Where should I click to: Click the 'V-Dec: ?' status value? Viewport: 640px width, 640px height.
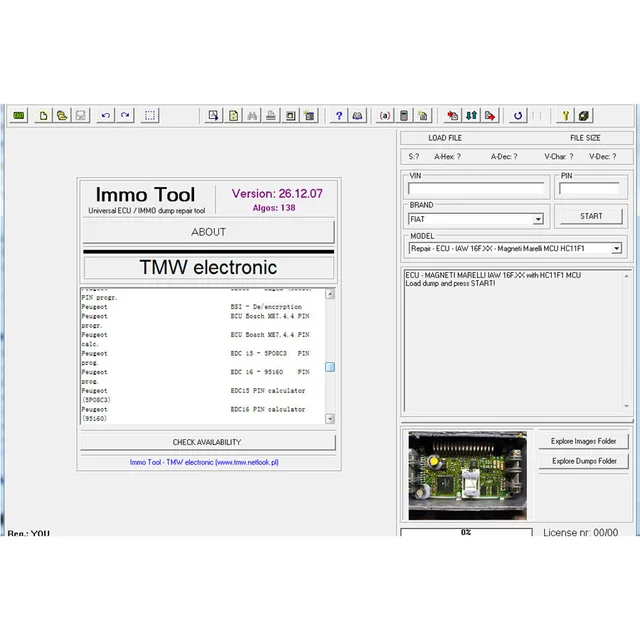602,157
